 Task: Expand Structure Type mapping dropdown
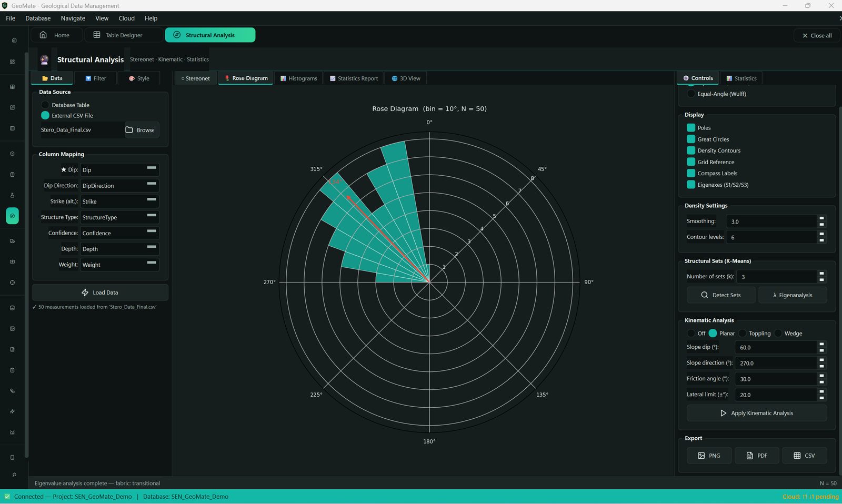(119, 217)
